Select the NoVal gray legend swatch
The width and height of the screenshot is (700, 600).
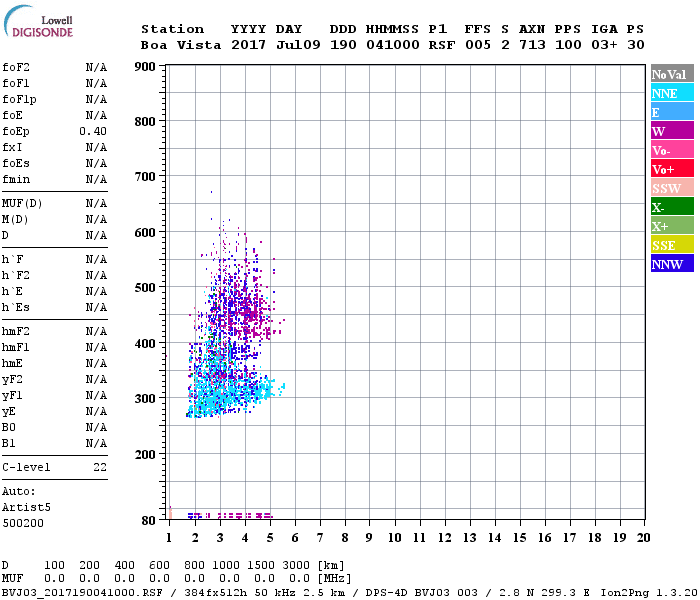(672, 74)
